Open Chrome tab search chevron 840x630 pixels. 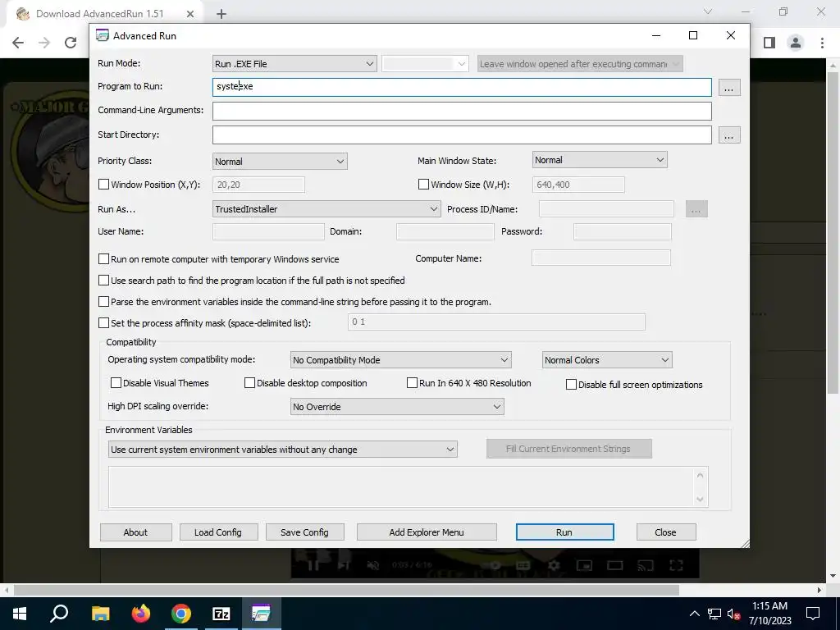click(708, 11)
